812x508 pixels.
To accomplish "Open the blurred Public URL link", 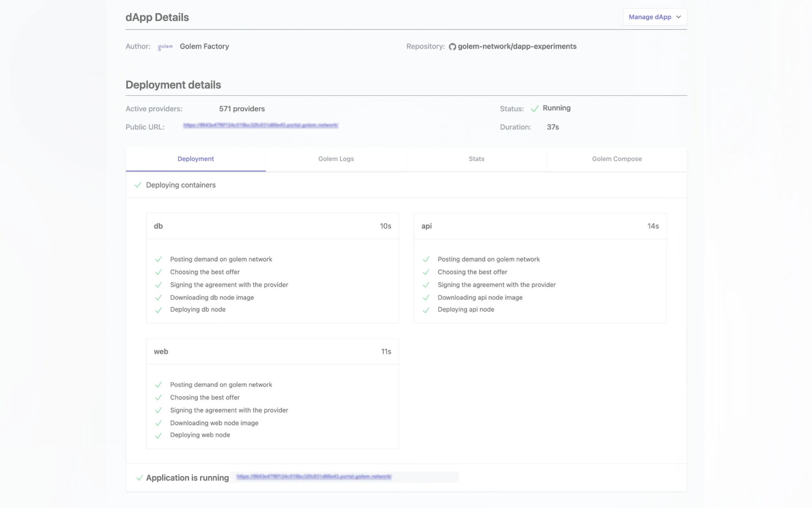I will (261, 125).
